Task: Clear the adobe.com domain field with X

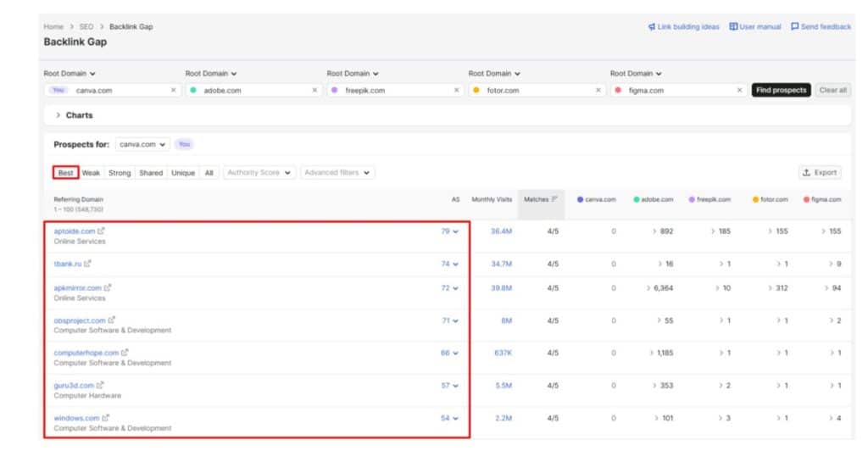Action: coord(314,91)
